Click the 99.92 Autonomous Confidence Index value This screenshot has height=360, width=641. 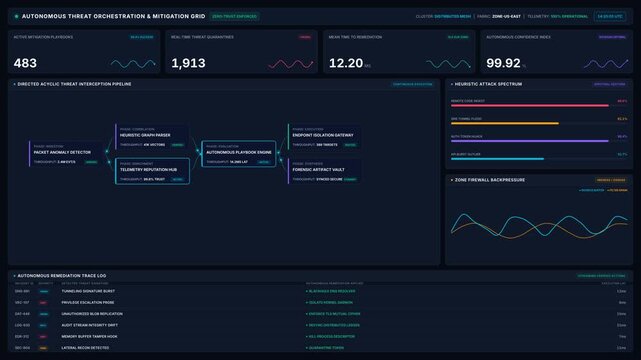pyautogui.click(x=503, y=63)
